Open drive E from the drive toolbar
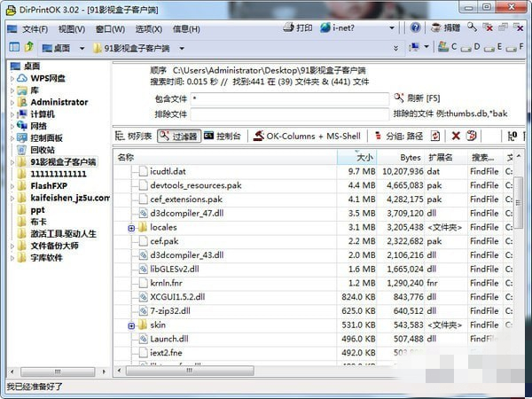This screenshot has width=532, height=399. (493, 47)
